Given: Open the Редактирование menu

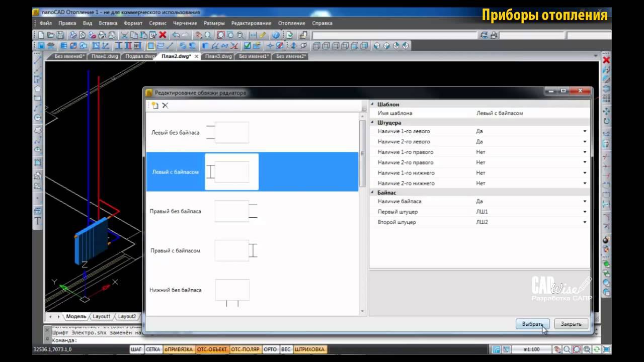Looking at the screenshot, I should pyautogui.click(x=251, y=23).
